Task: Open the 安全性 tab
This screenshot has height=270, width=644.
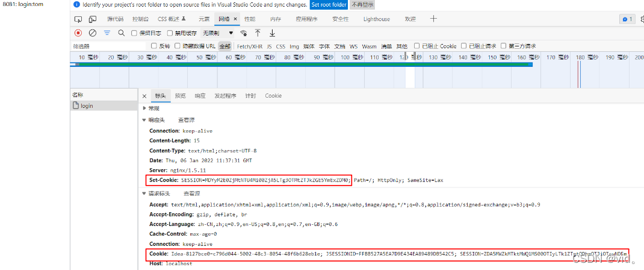Action: click(x=341, y=19)
